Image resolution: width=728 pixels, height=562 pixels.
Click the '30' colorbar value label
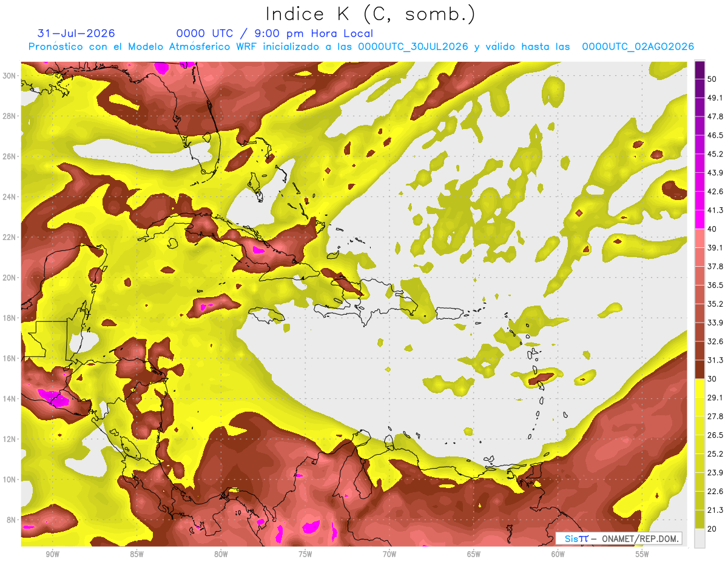point(713,379)
